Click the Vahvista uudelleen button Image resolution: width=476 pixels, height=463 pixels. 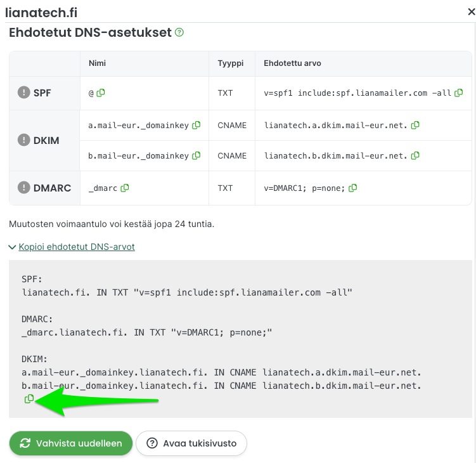click(x=71, y=443)
